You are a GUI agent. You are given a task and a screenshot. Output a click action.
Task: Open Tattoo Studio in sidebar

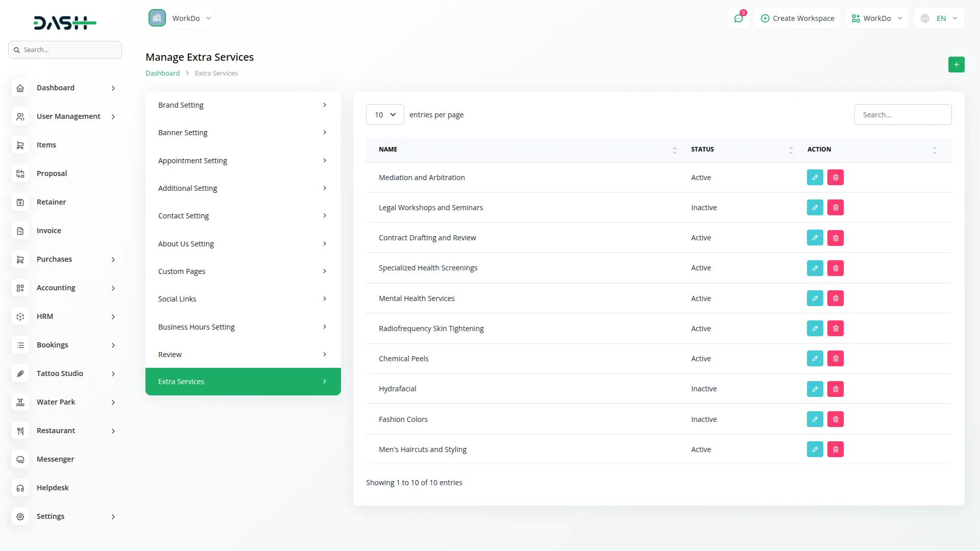point(60,373)
